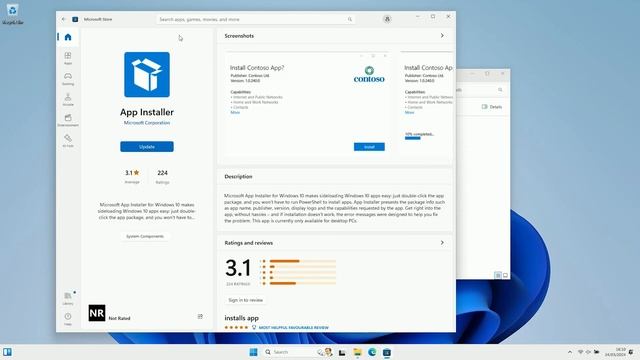Image resolution: width=640 pixels, height=360 pixels.
Task: Launch Microsoft Edge from the taskbar
Action: click(x=372, y=352)
